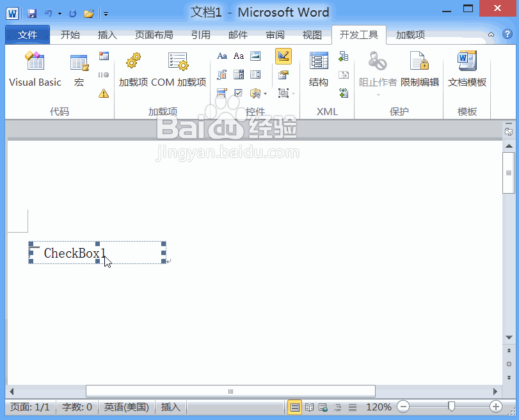
Task: Click 字数: 0 word count
Action: [x=77, y=407]
